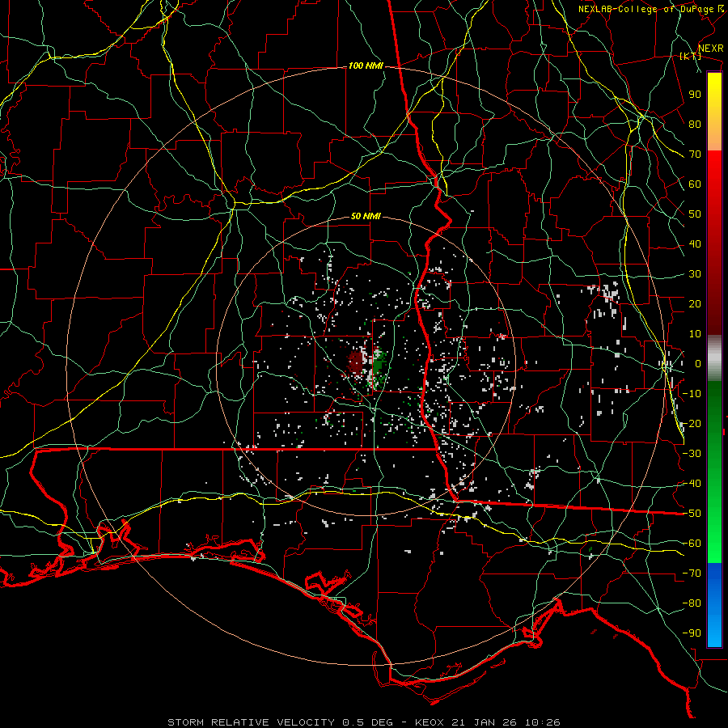The width and height of the screenshot is (728, 728).
Task: Click the 100 NMI range ring label
Action: (x=366, y=66)
